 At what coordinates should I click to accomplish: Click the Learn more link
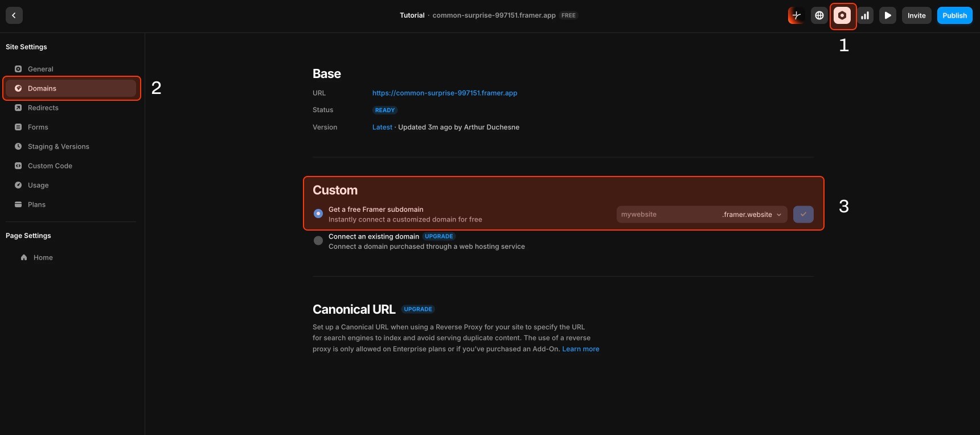click(581, 349)
